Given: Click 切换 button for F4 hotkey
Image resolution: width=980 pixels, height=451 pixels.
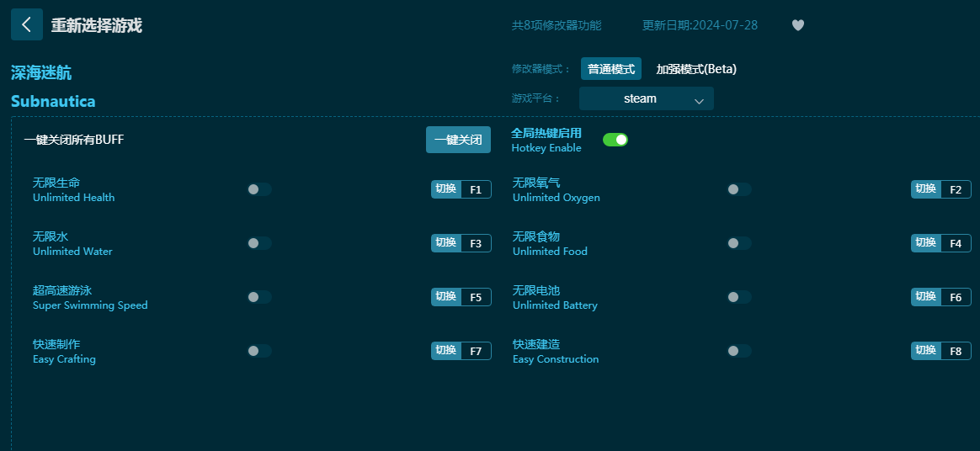Looking at the screenshot, I should (x=925, y=243).
